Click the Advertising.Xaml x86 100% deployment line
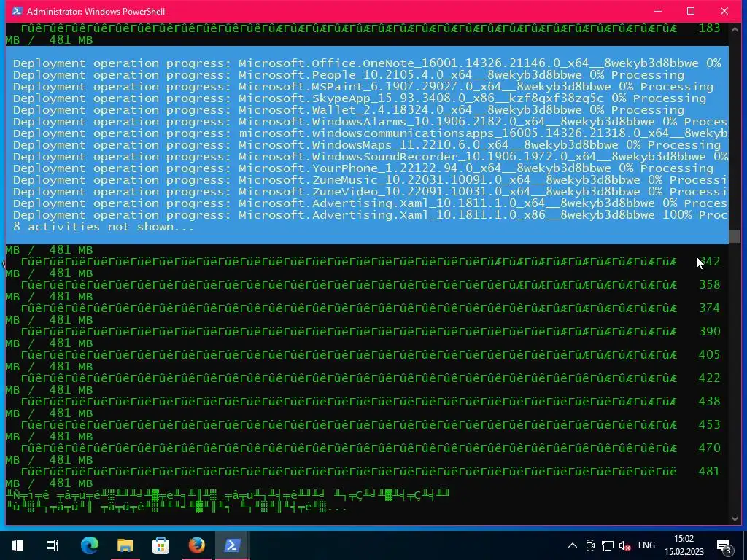This screenshot has width=747, height=560. pos(370,215)
